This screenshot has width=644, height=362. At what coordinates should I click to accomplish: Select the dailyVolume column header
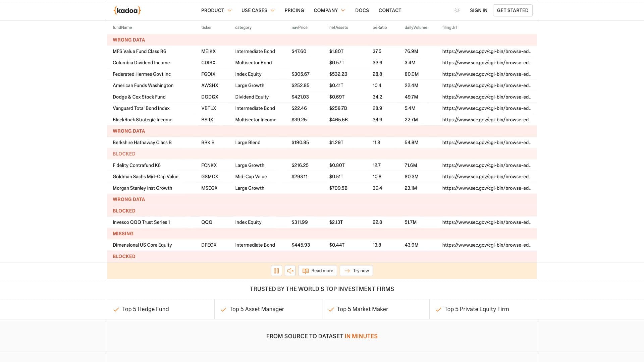[x=416, y=27]
